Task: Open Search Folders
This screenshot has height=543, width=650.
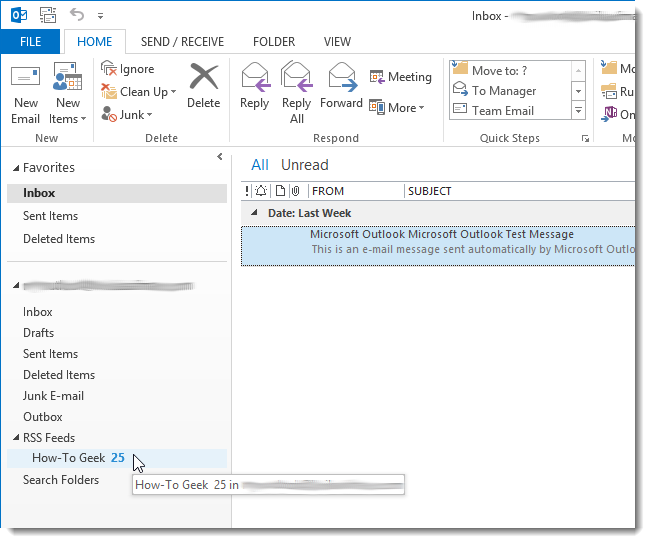Action: pyautogui.click(x=61, y=480)
